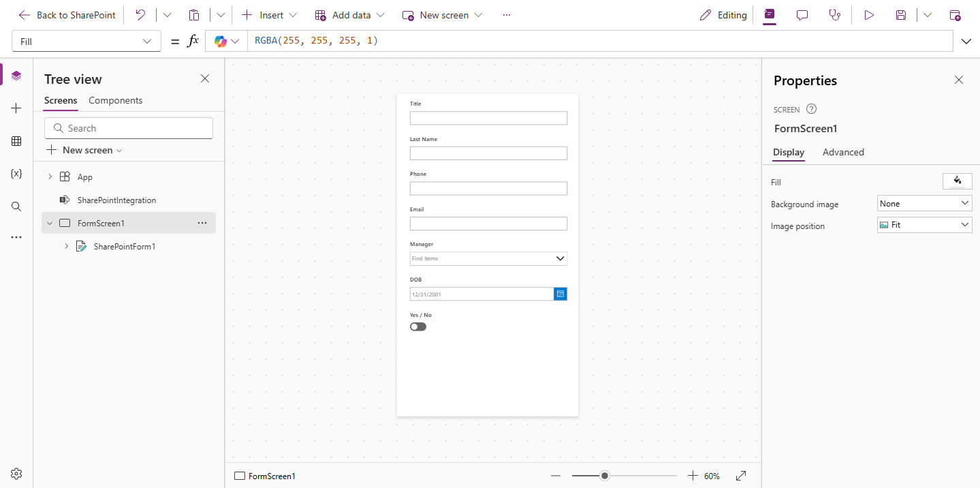Click the Title input field
The image size is (980, 488).
click(x=488, y=118)
